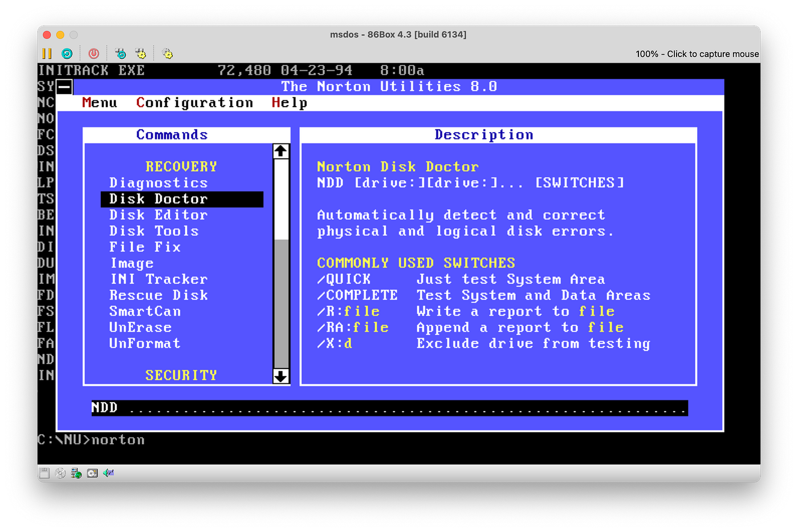The height and width of the screenshot is (532, 798).
Task: Click the CD-ROM drive status icon
Action: [60, 473]
